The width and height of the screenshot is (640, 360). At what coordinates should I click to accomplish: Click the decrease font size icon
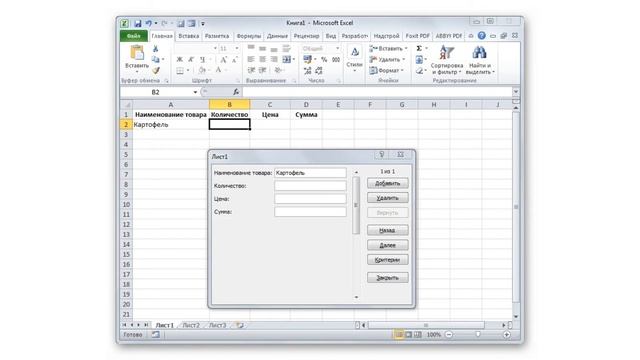(x=235, y=60)
